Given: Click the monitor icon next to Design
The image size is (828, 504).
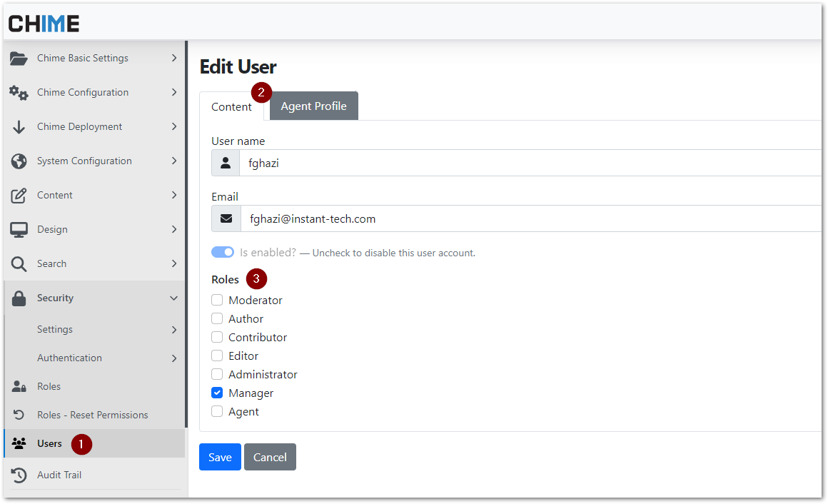Looking at the screenshot, I should 19,230.
